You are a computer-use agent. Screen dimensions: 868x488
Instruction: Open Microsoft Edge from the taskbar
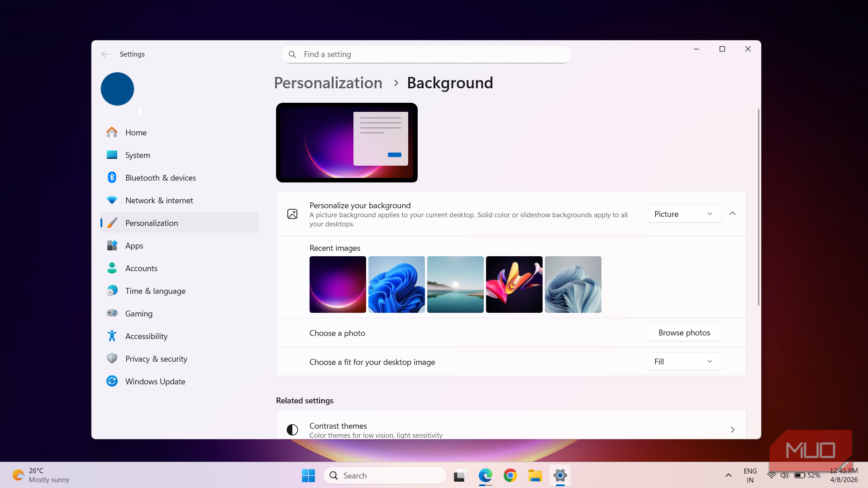click(485, 475)
